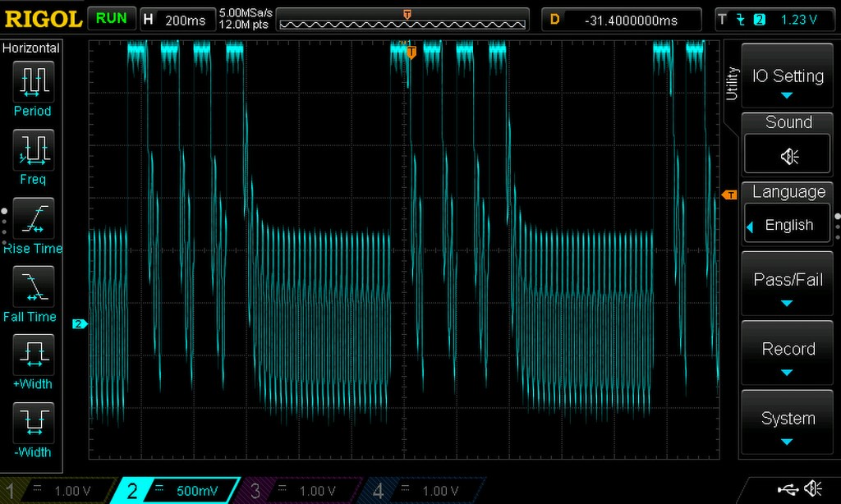Select the +Width measurement icon

click(34, 355)
